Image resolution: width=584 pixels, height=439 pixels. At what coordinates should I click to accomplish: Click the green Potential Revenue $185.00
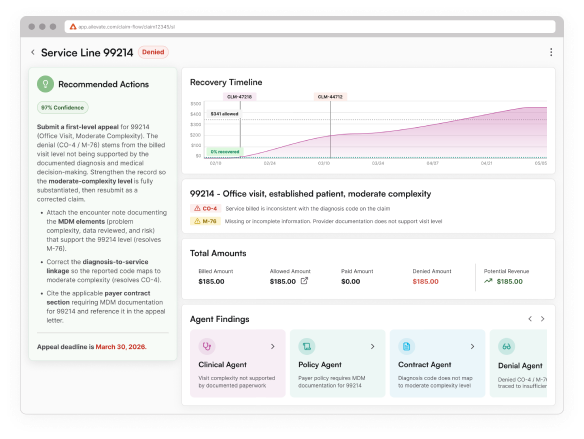tap(510, 281)
